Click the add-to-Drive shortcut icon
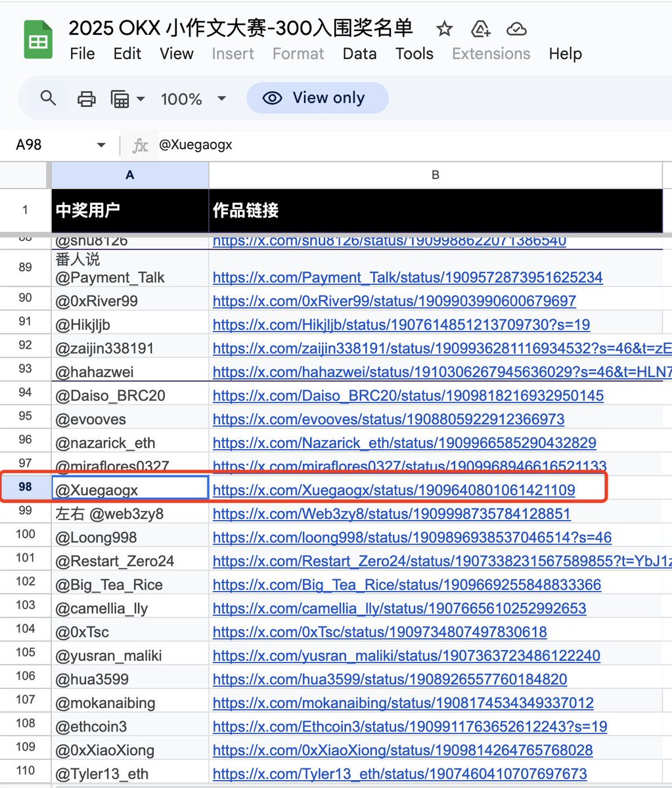This screenshot has height=788, width=672. (x=481, y=29)
